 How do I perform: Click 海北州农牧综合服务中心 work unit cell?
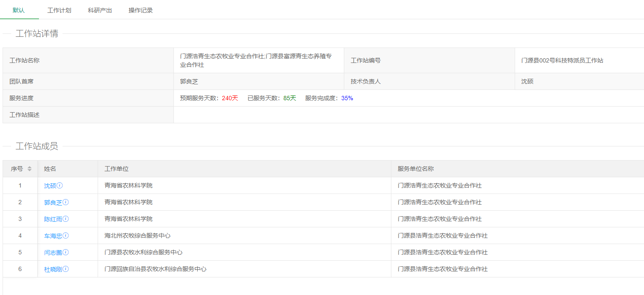(x=244, y=235)
